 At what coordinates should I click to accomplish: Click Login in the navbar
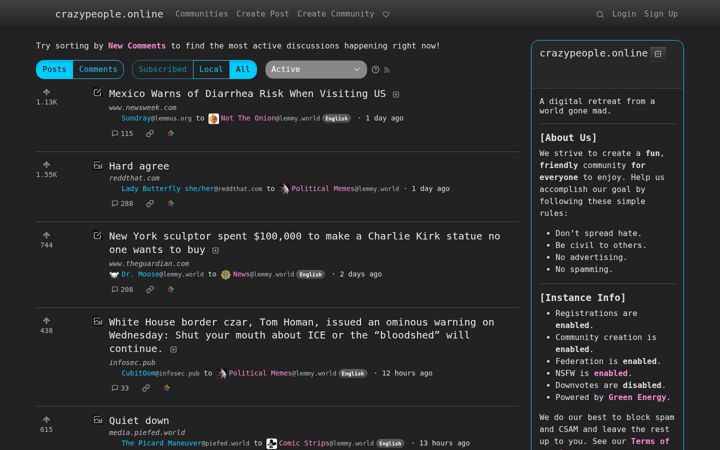click(624, 14)
